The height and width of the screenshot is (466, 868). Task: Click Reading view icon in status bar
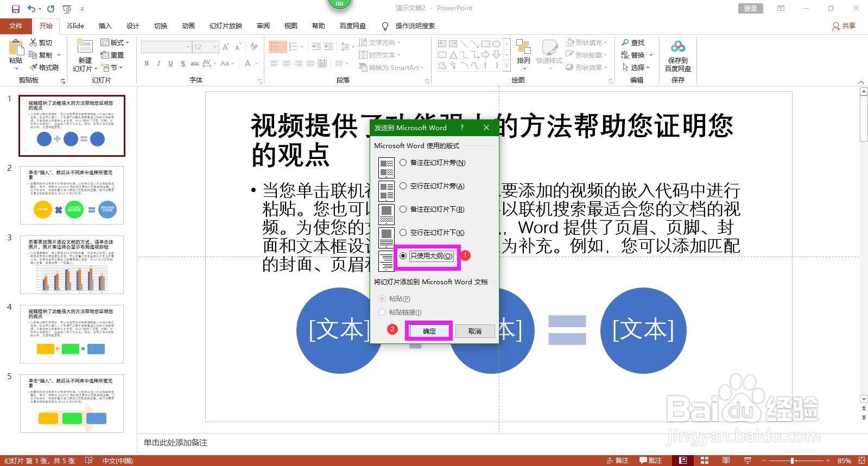tap(726, 461)
